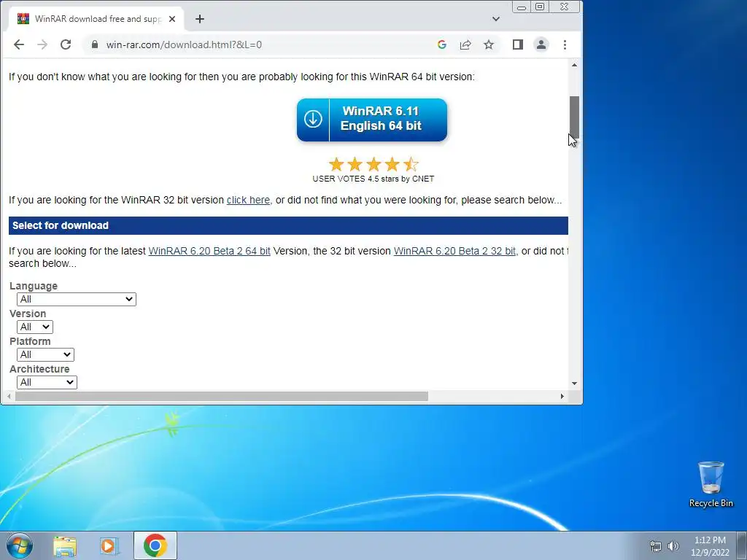Viewport: 747px width, 560px height.
Task: Click the browser forward arrow
Action: [42, 44]
